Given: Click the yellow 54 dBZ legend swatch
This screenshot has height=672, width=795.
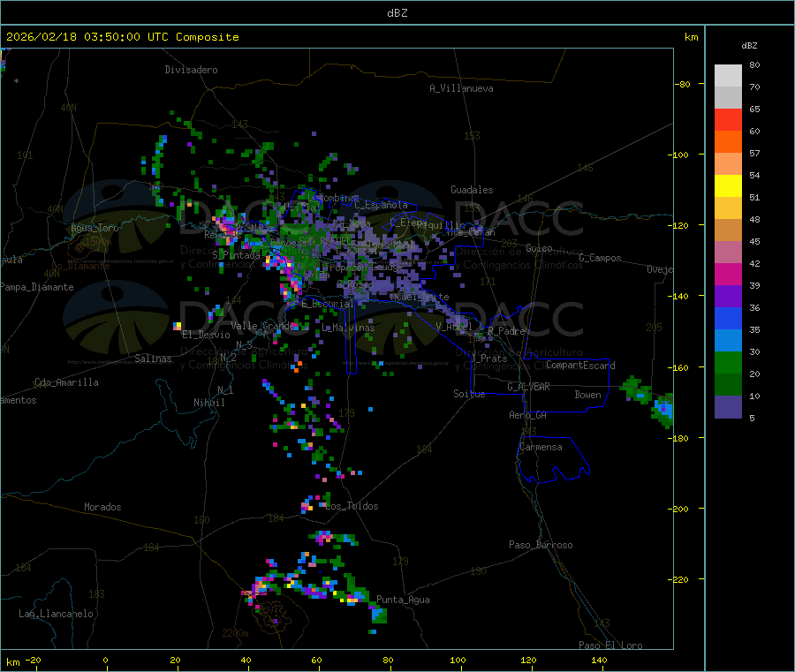Looking at the screenshot, I should (728, 186).
